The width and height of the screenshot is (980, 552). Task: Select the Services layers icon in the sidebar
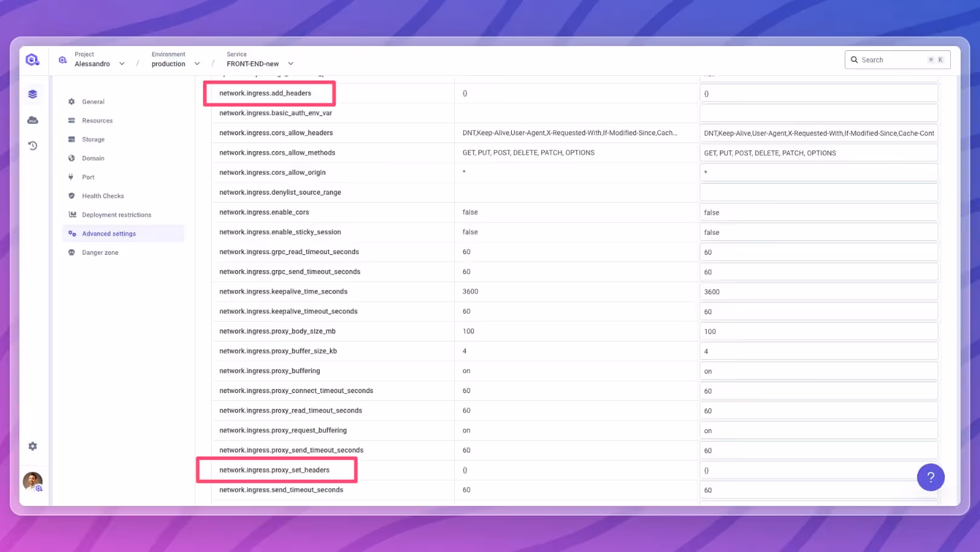click(x=32, y=93)
